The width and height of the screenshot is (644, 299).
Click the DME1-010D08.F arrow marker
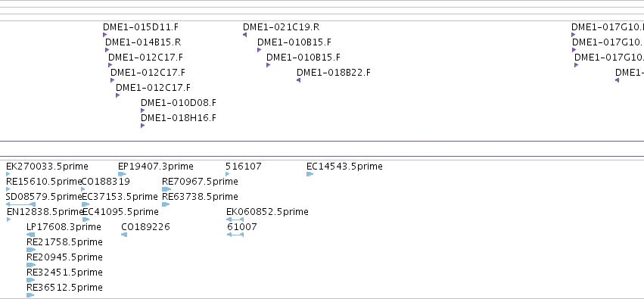click(142, 111)
